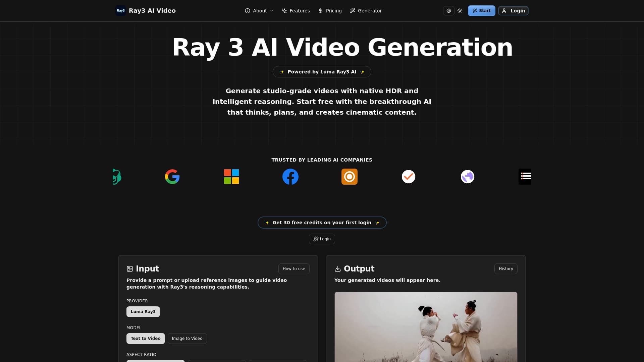Open the How to use popup
The height and width of the screenshot is (362, 644).
pyautogui.click(x=294, y=268)
